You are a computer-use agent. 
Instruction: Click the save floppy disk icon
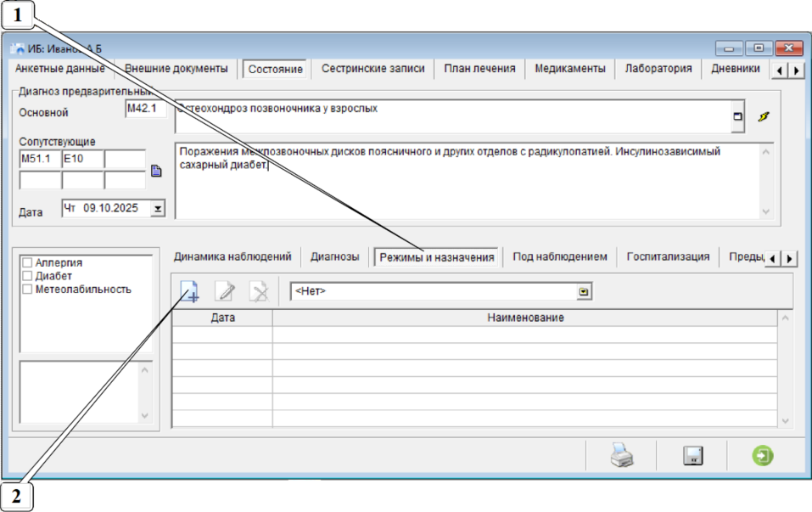pyautogui.click(x=692, y=456)
